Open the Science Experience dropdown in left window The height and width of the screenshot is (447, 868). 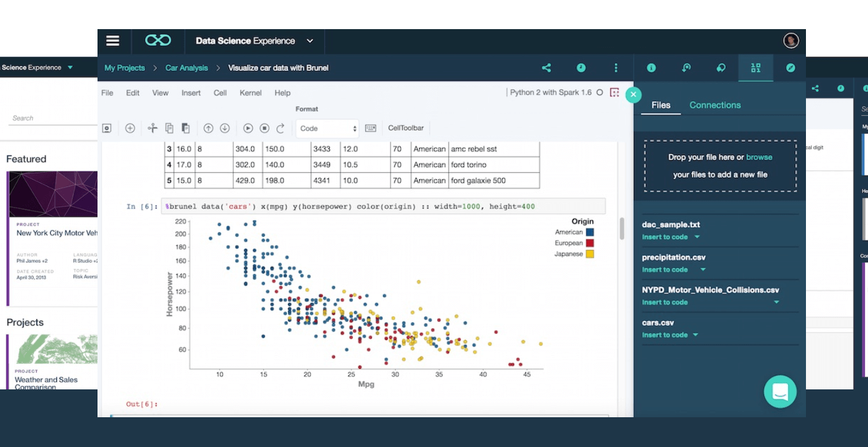click(x=70, y=67)
